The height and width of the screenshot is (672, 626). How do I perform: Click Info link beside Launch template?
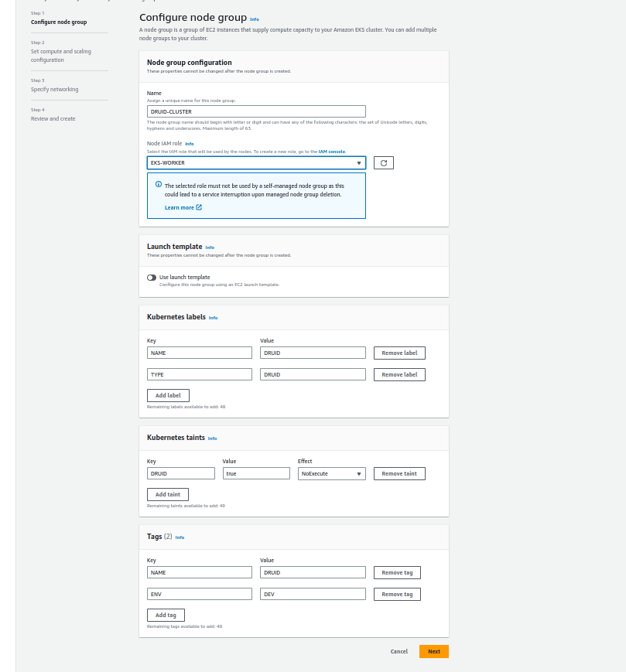[210, 247]
